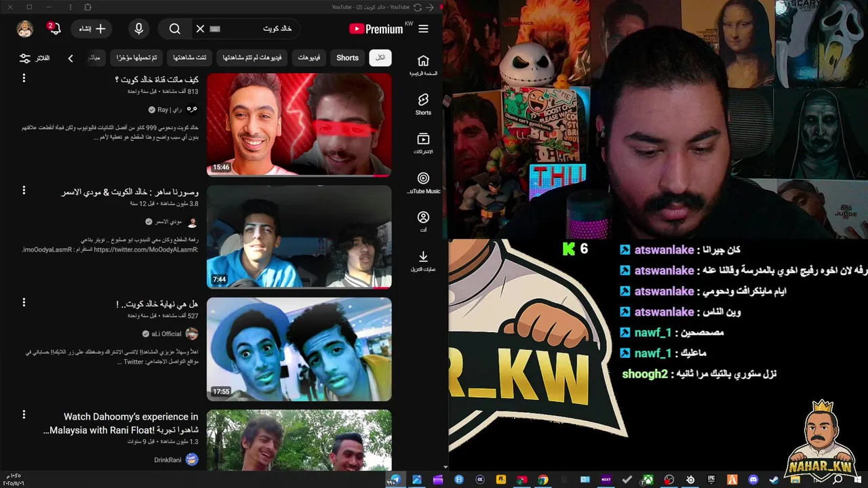Open Steam from the taskbar
Screen dimensions: 868x488
coord(774,480)
